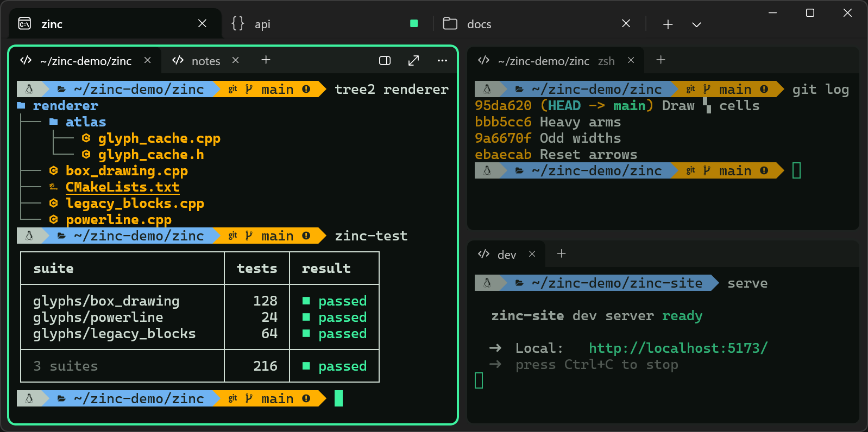Close the notes pane tab
This screenshot has height=432, width=868.
tap(235, 60)
